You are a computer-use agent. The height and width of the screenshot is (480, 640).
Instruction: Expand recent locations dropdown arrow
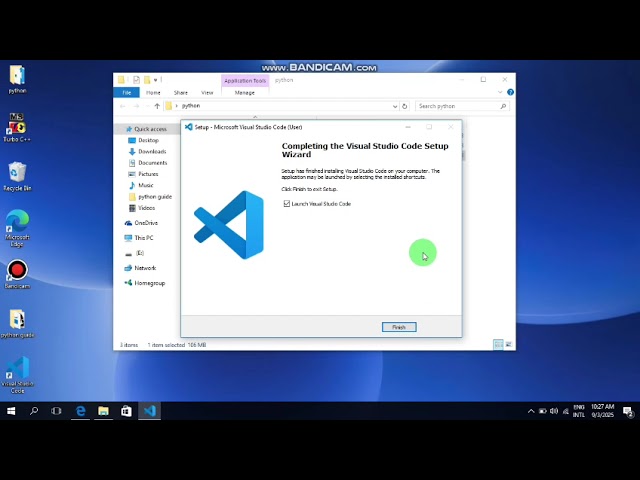point(147,106)
